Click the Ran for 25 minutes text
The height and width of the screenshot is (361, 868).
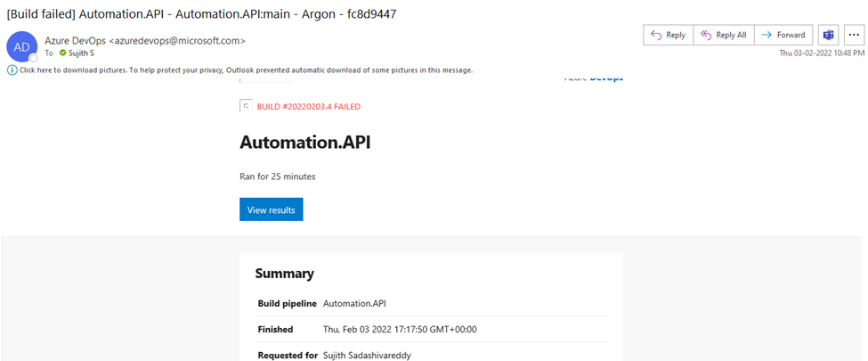tap(278, 176)
